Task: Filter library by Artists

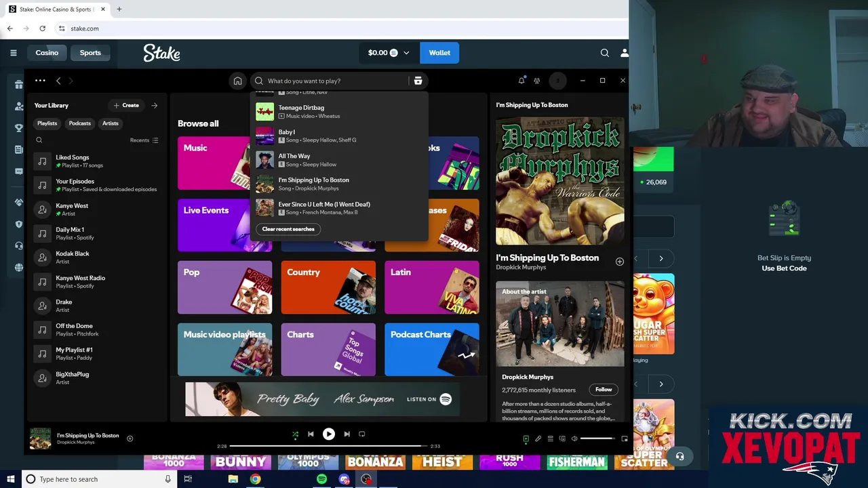Action: click(x=111, y=123)
